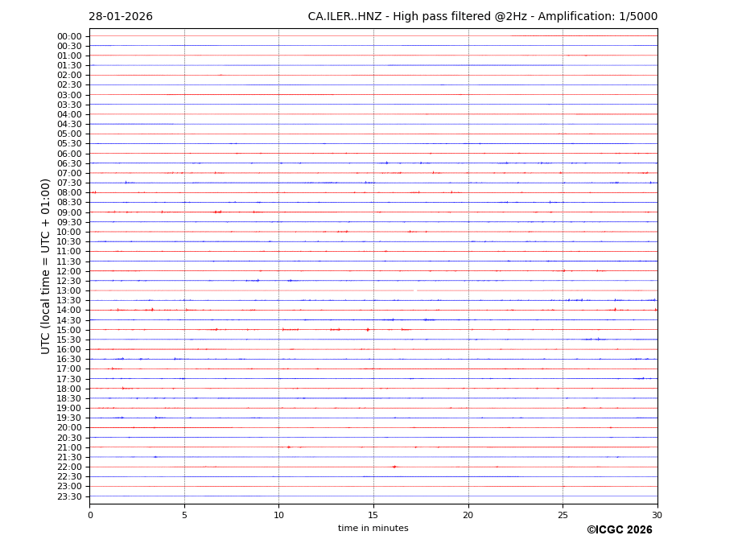746x560 pixels.
Task: Select the 18:00 trace row label
Action: (69, 389)
